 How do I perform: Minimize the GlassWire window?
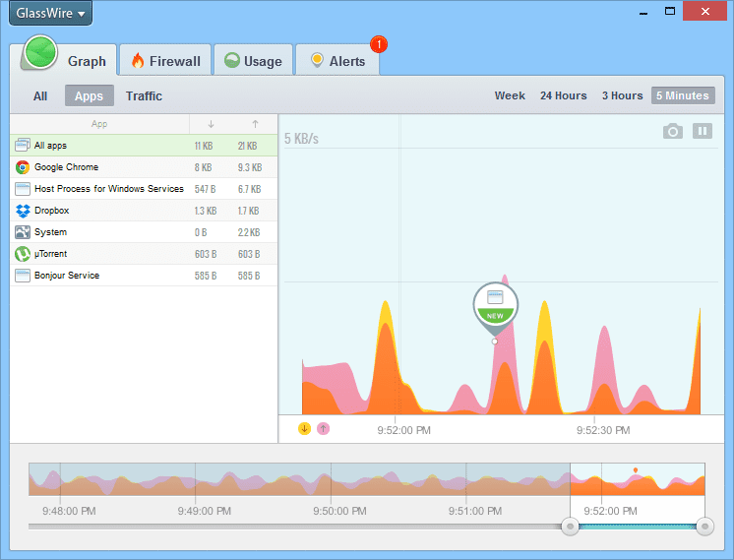pos(643,13)
